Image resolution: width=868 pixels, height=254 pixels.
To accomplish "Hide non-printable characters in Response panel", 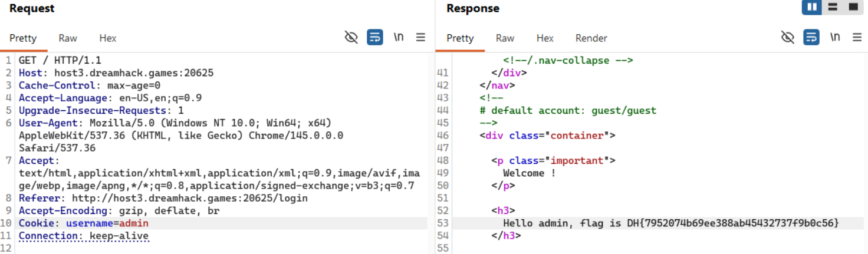I will coord(787,38).
